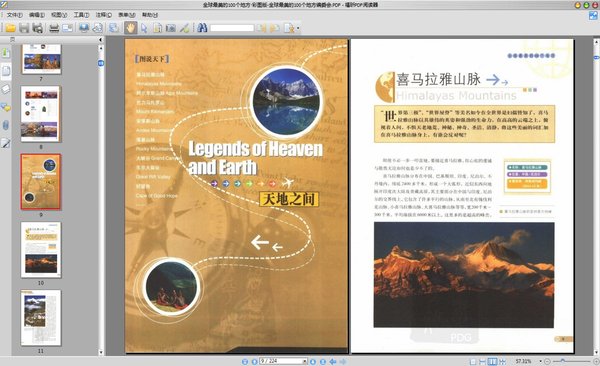Click the top-right blue fullscreen icon
Screen dimensions: 600x366
(593, 16)
